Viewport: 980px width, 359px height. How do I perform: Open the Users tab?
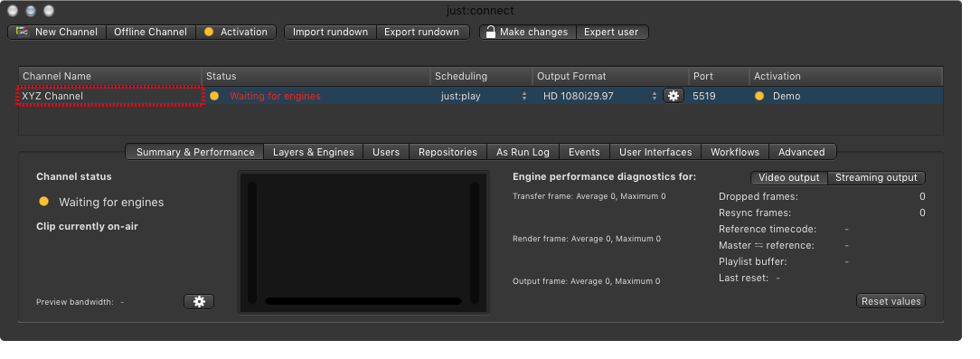(386, 152)
